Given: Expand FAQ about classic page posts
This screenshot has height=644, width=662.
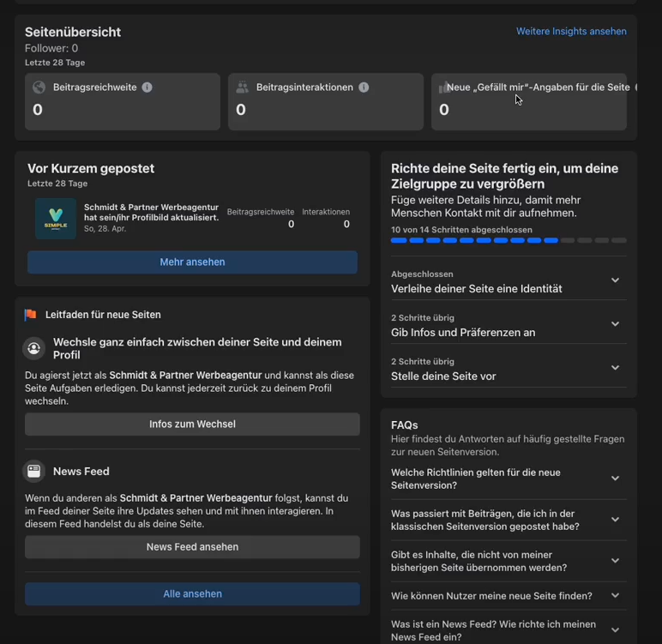Looking at the screenshot, I should click(615, 520).
